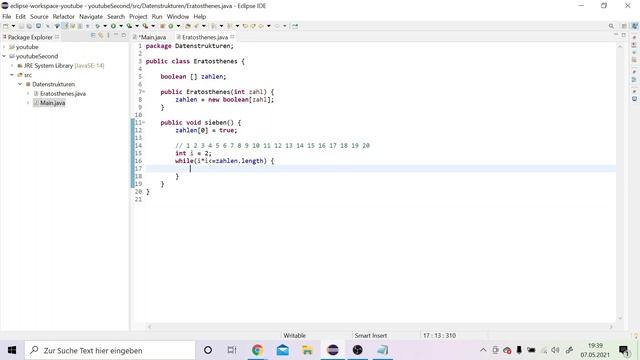Click the green Run button
Screen dimensions: 640x360
click(x=113, y=26)
